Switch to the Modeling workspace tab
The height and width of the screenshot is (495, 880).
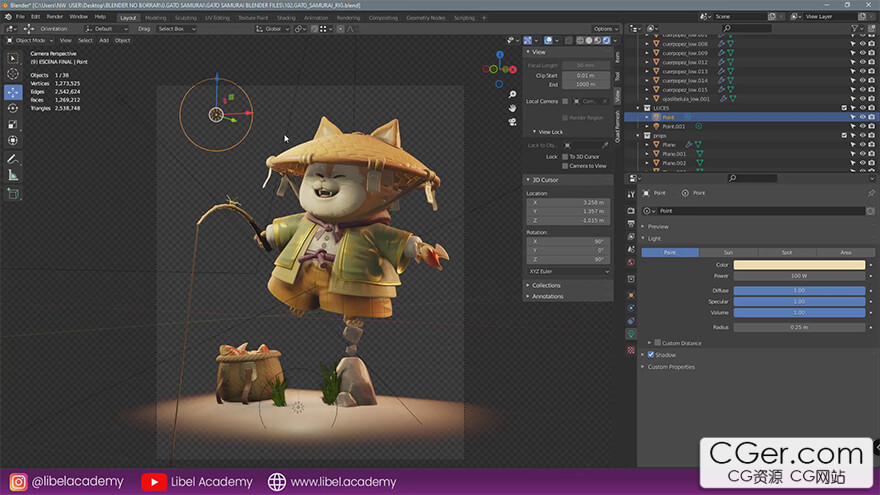(x=155, y=17)
